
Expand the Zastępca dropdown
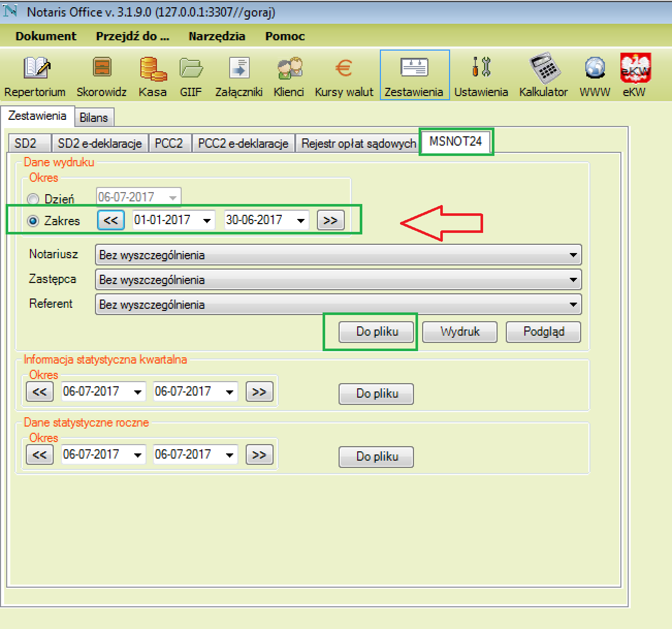coord(573,280)
